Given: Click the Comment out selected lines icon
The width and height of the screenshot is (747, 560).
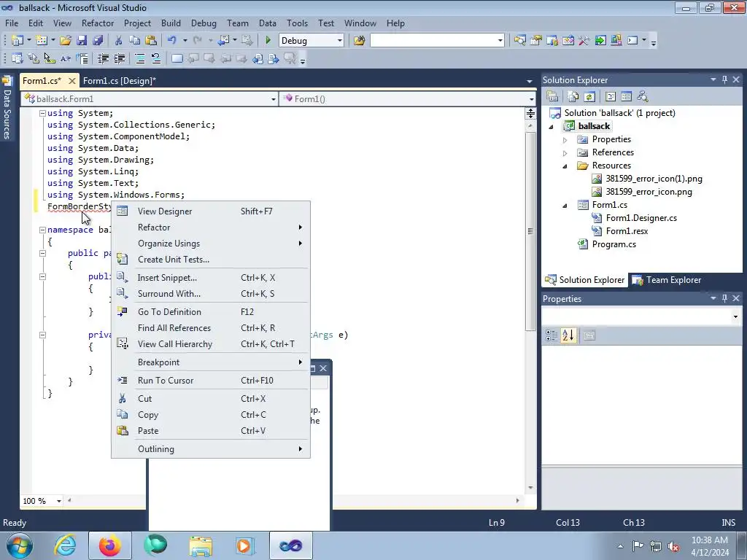Looking at the screenshot, I should 139,58.
